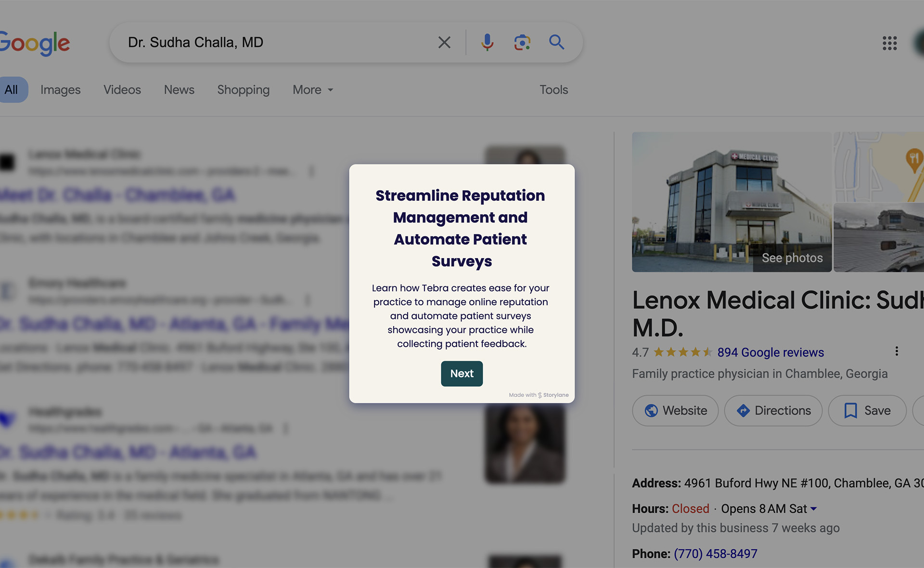
Task: Click the Website button in clinic panel
Action: 675,411
